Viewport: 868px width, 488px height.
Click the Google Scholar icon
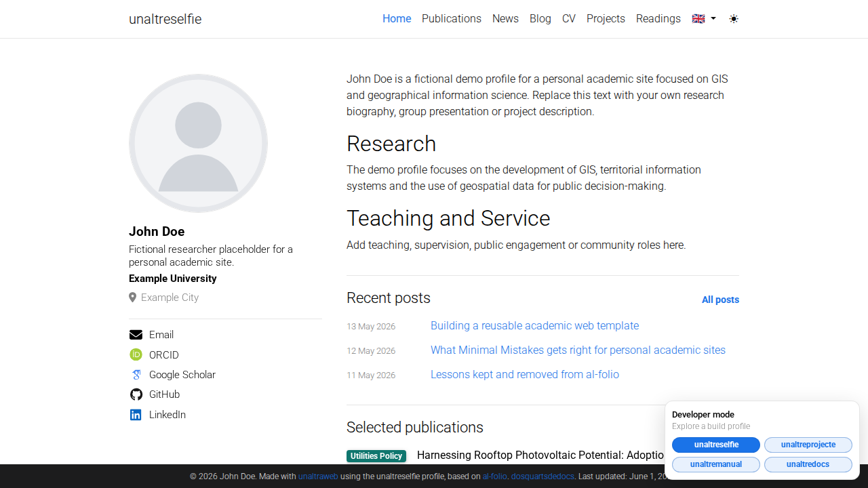136,375
